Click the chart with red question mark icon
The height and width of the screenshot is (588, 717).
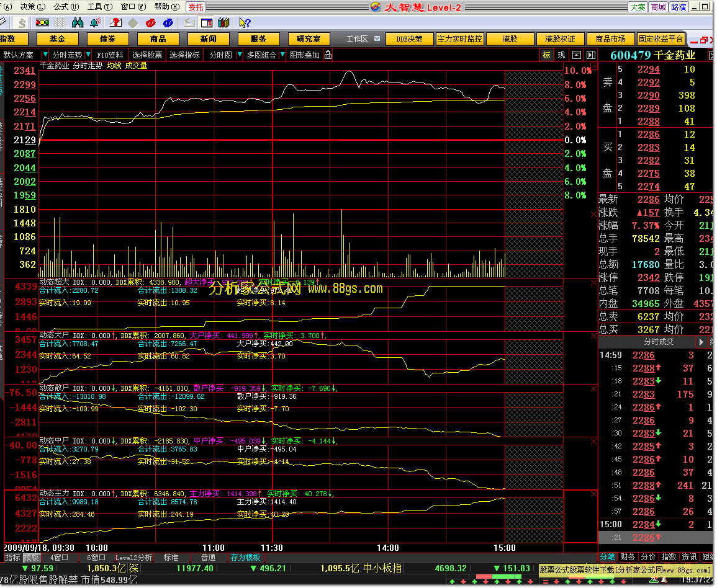(115, 22)
